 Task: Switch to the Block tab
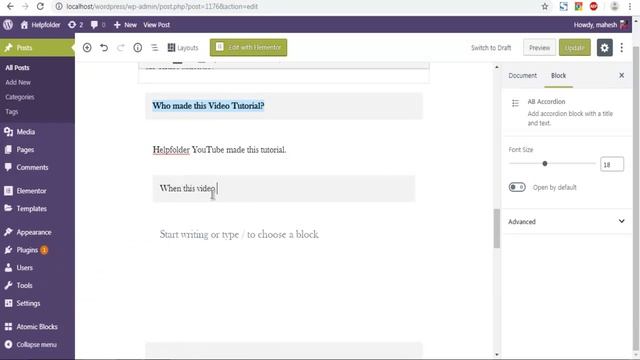coord(558,76)
